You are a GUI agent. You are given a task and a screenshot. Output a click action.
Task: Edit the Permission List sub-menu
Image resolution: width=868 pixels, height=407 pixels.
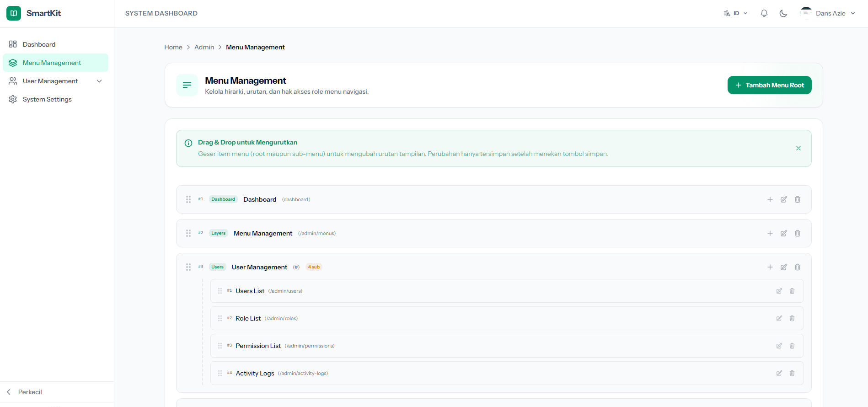click(x=779, y=346)
